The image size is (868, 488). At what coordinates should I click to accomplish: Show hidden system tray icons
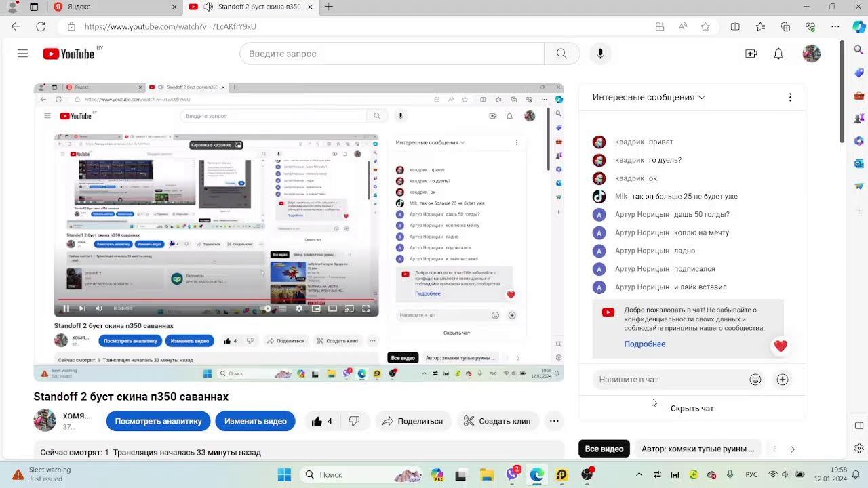pyautogui.click(x=639, y=474)
